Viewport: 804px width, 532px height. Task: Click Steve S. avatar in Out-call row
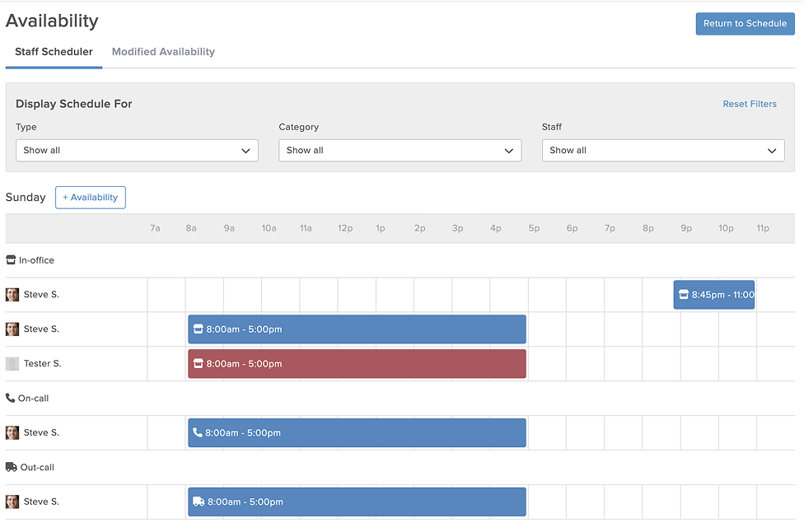pos(12,502)
